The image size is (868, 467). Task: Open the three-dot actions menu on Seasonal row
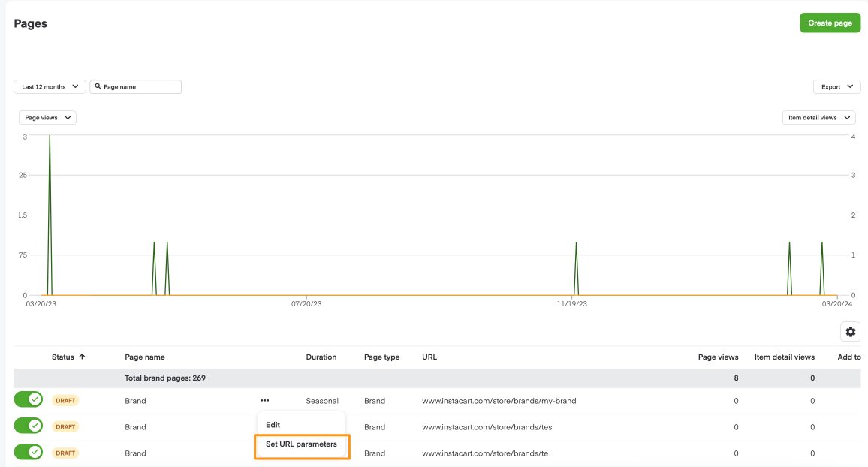tap(264, 400)
